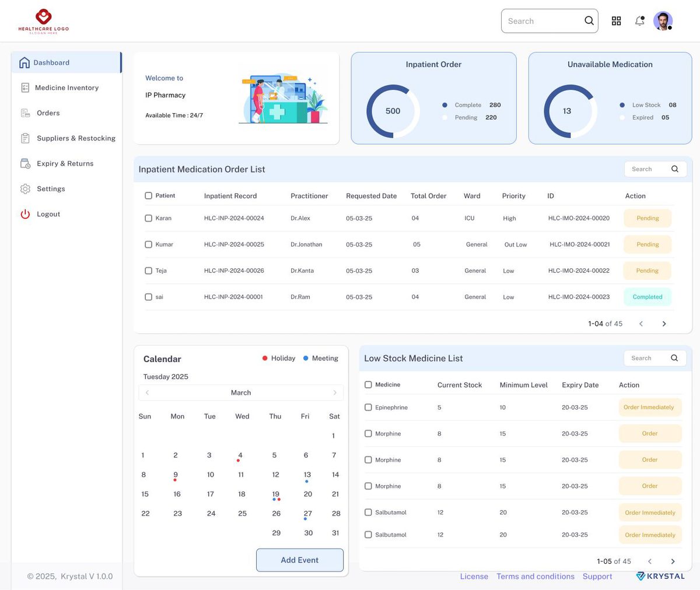
Task: Click the Suppliers & Restocking clipboard icon
Action: 25,138
